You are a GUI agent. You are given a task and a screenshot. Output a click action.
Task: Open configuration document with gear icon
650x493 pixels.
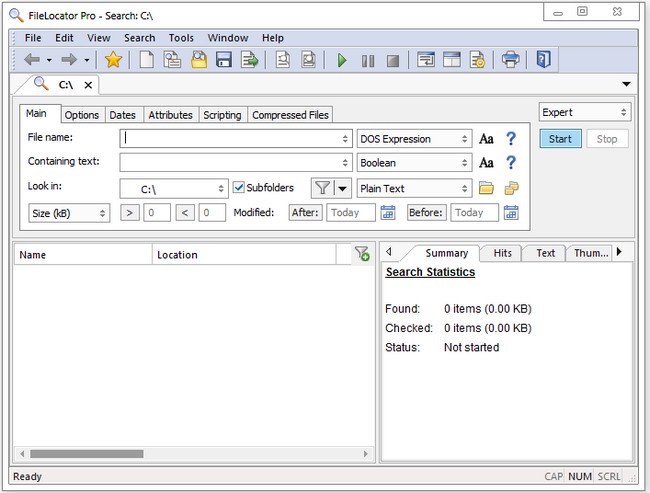point(478,60)
